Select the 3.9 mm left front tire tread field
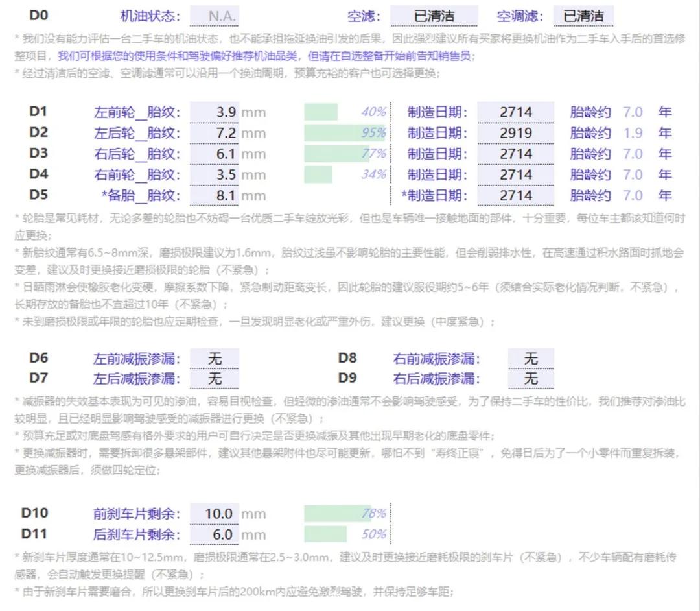Viewport: 700px width, 611px height. click(x=215, y=112)
